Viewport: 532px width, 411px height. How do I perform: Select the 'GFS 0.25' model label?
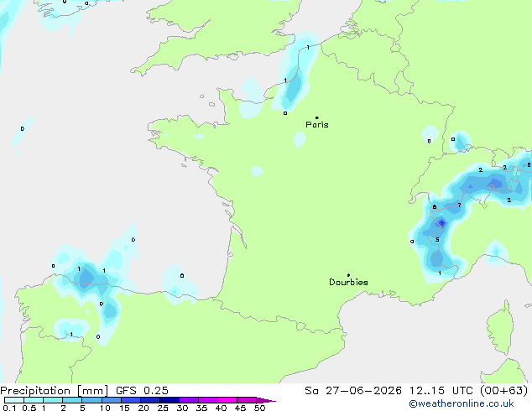pos(142,391)
